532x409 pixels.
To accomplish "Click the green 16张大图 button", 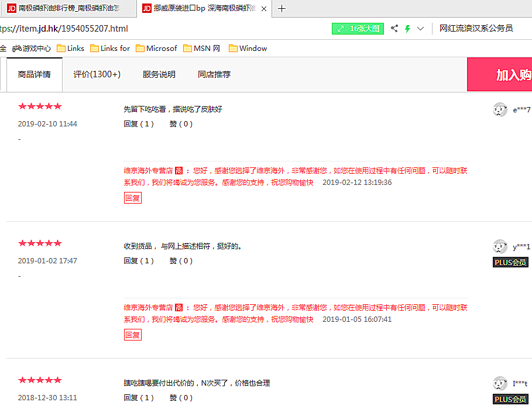I will [x=358, y=29].
